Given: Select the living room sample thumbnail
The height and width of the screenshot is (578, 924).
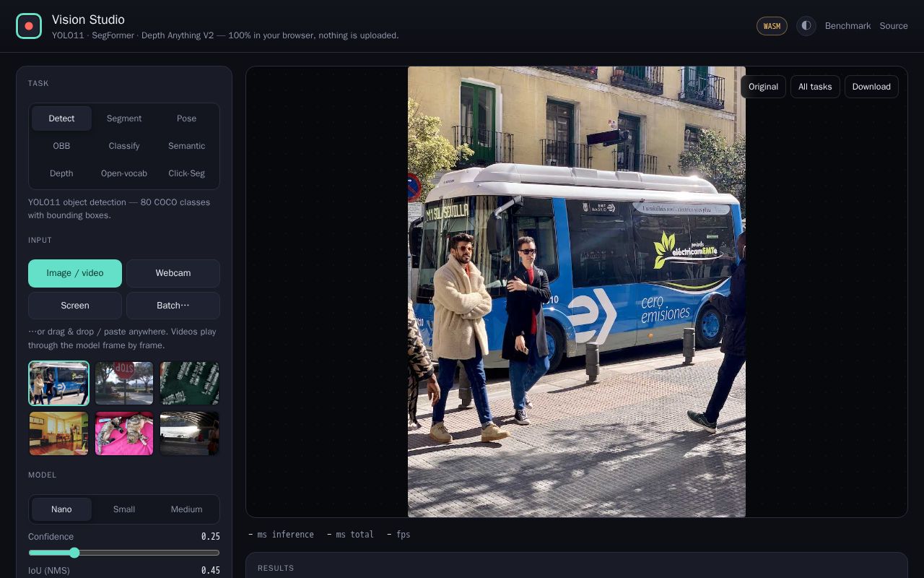Looking at the screenshot, I should pyautogui.click(x=58, y=433).
